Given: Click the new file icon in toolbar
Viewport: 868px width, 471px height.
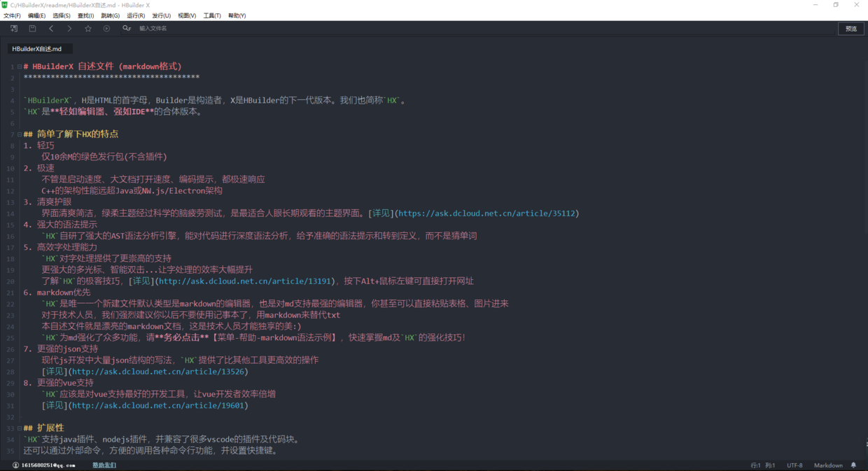Looking at the screenshot, I should (14, 29).
